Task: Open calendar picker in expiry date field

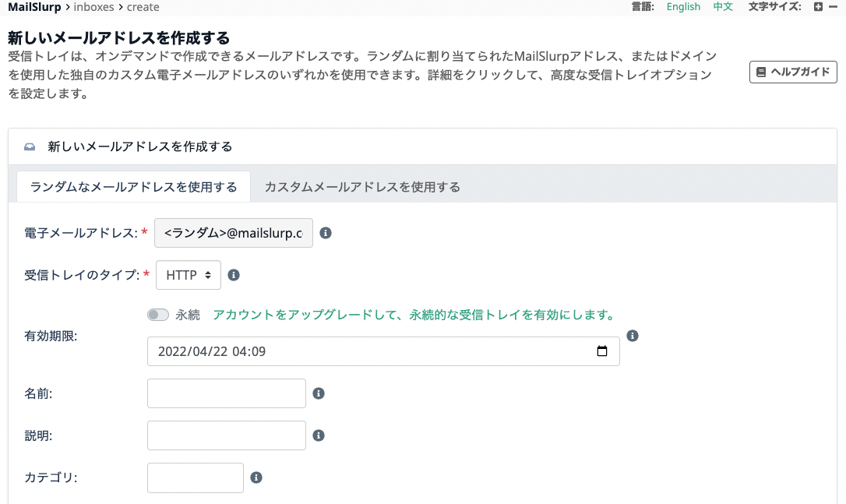Action: pos(602,351)
